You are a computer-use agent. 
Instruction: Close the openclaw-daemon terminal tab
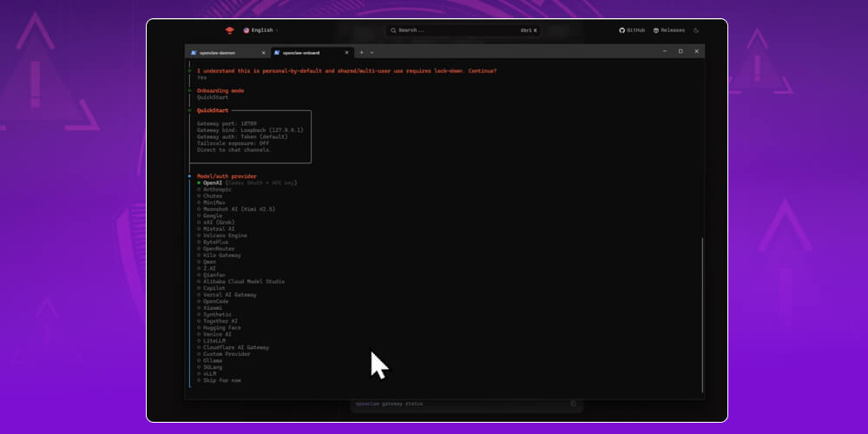click(x=264, y=52)
